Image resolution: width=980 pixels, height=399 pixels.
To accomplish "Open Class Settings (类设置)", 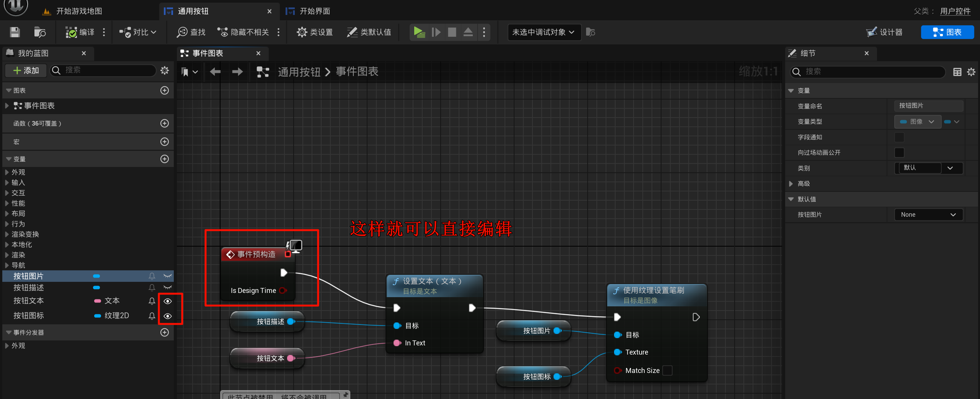I will click(315, 32).
